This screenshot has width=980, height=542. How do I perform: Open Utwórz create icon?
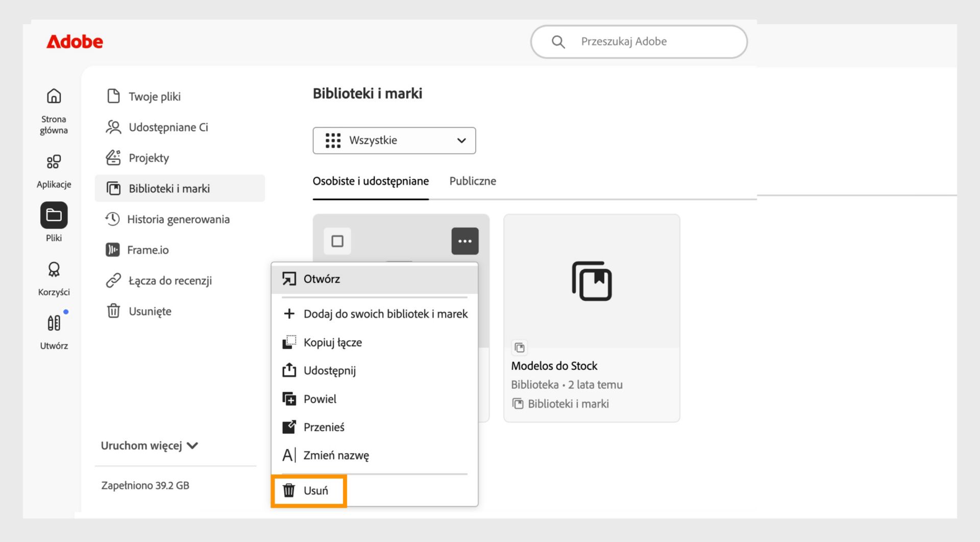54,323
